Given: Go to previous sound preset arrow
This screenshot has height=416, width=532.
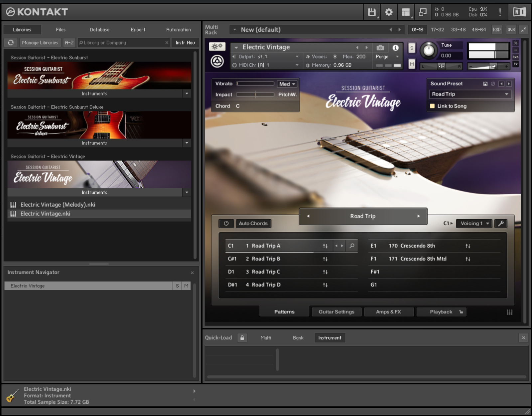Looking at the screenshot, I should (501, 84).
